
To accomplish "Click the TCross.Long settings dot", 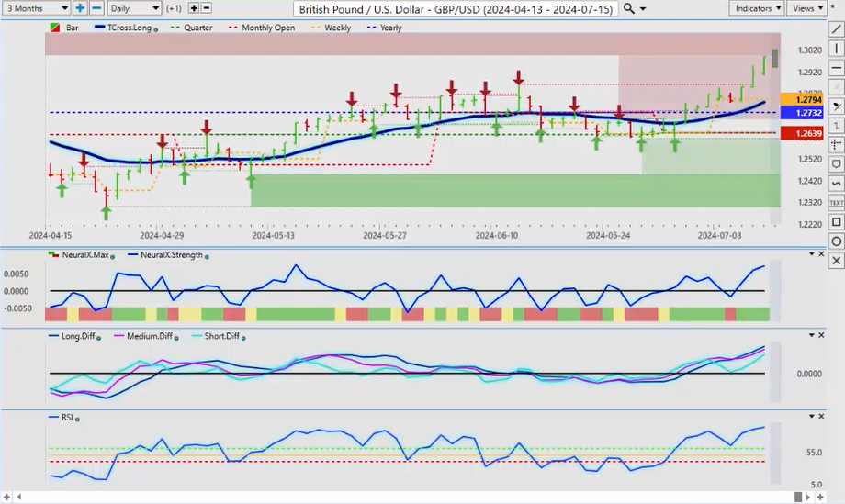I will point(156,29).
